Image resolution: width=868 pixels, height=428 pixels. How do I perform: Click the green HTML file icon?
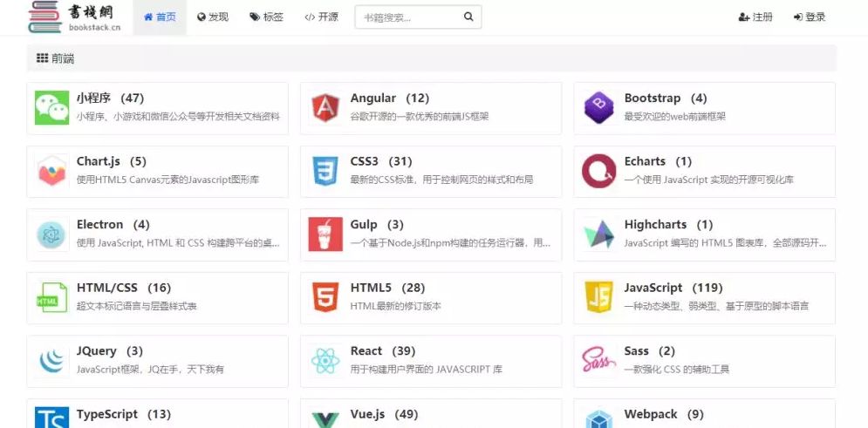[x=52, y=297]
